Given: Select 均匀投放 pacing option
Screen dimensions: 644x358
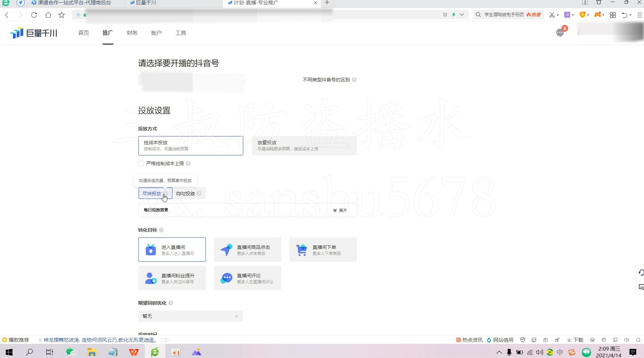Looking at the screenshot, I should pyautogui.click(x=186, y=194).
